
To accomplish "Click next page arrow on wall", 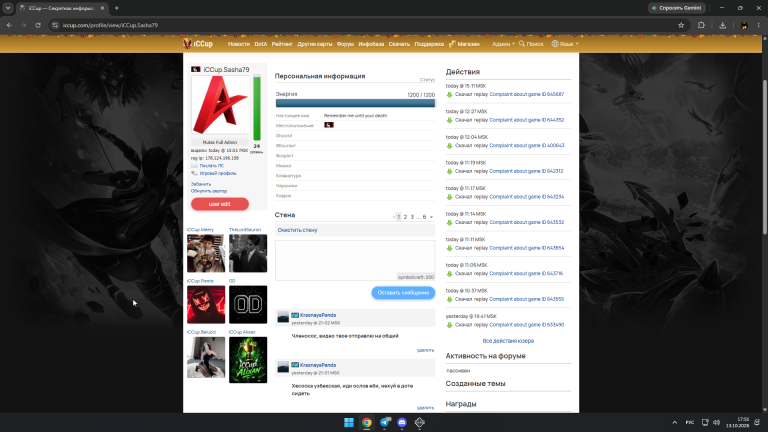I will [432, 217].
